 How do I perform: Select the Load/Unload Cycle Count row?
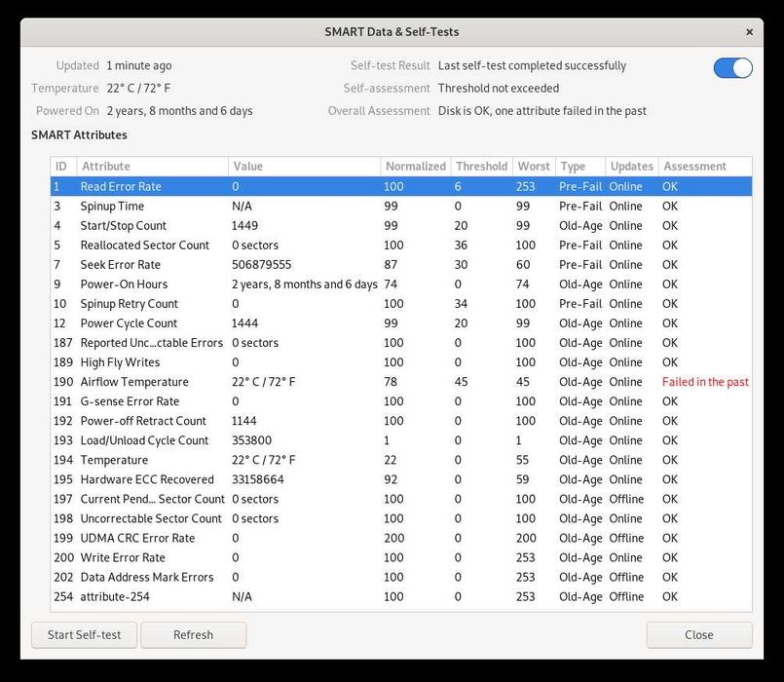coord(401,440)
